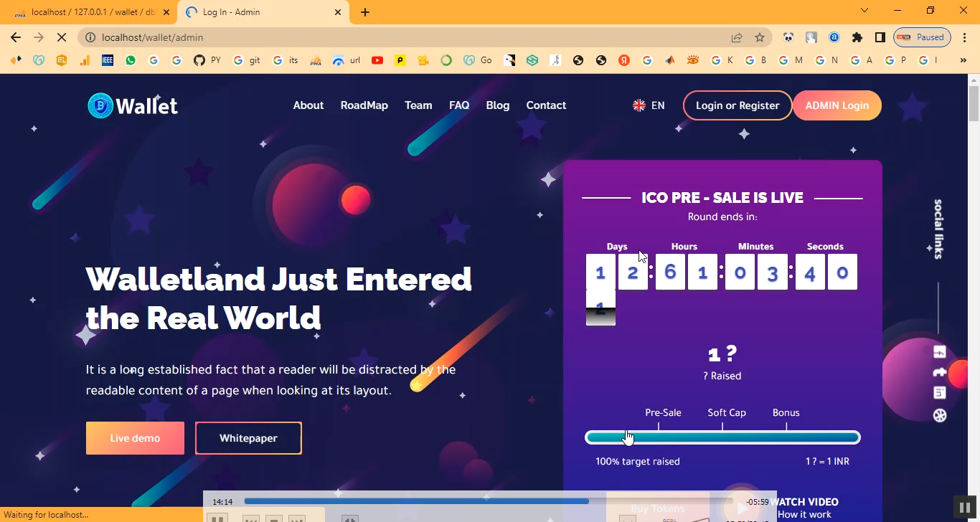This screenshot has height=522, width=980.
Task: Open the Yandex bookmark
Action: (x=624, y=61)
